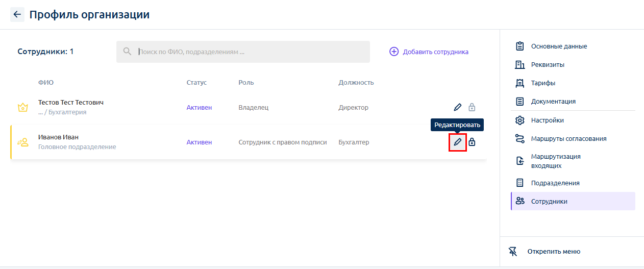
Task: Click Открепить меню to unpin sidebar
Action: [x=554, y=252]
